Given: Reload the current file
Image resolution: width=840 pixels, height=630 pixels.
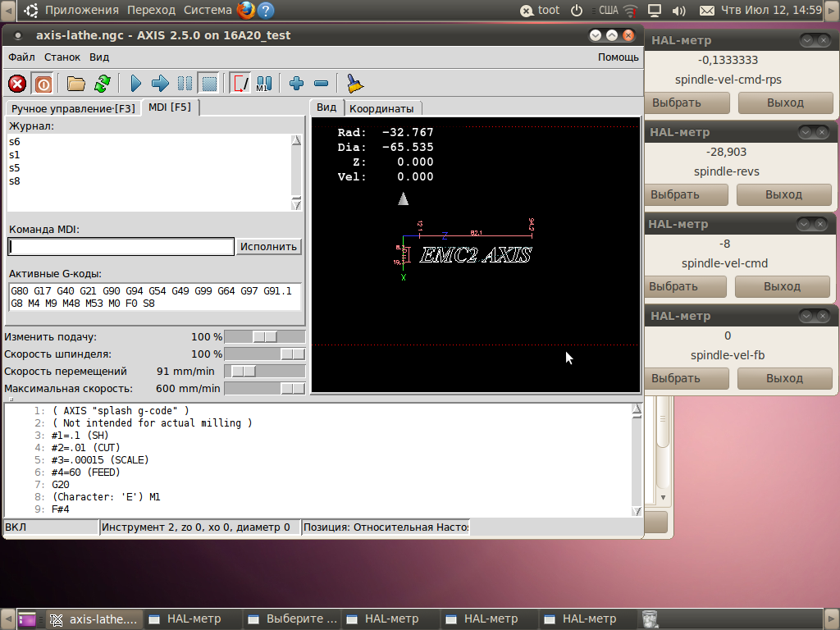Looking at the screenshot, I should pos(102,83).
